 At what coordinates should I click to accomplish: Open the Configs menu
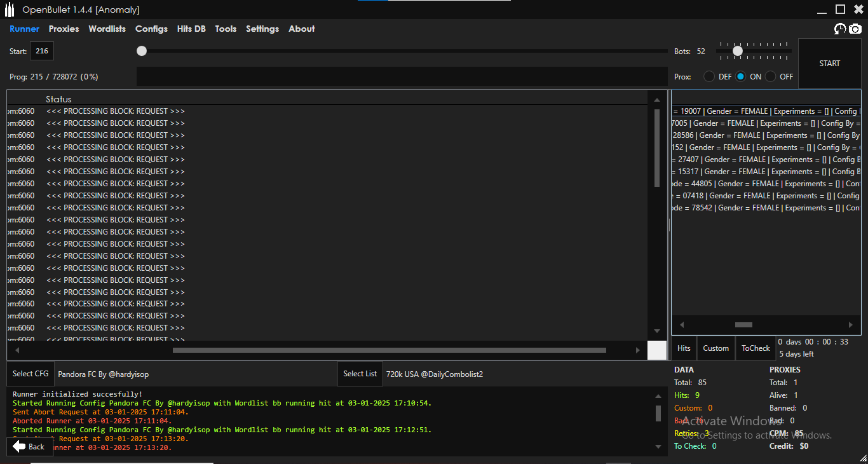151,29
